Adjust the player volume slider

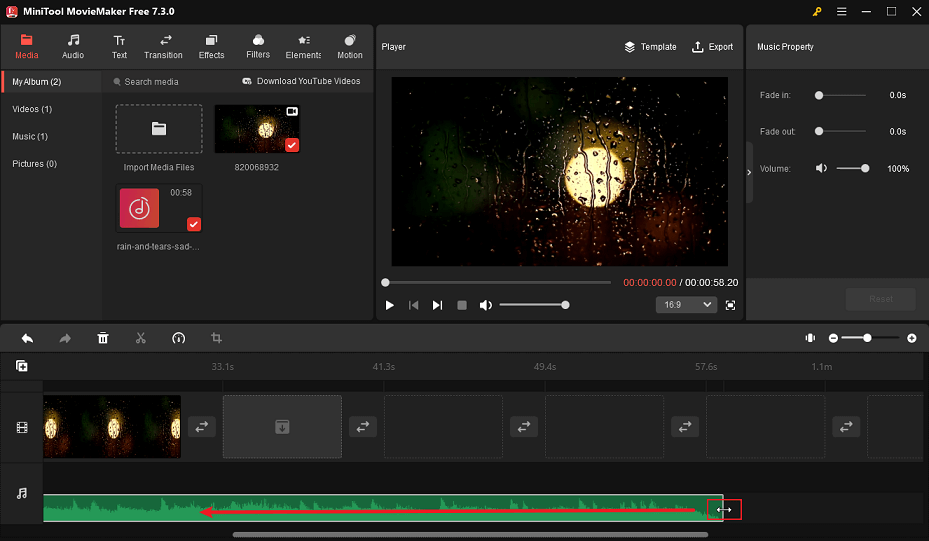[533, 305]
